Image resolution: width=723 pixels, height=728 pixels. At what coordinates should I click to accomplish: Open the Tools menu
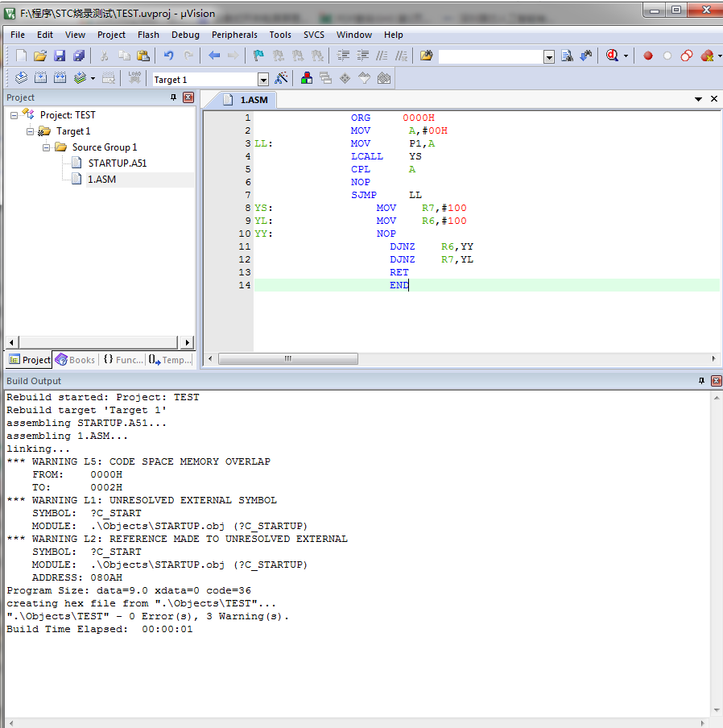280,35
